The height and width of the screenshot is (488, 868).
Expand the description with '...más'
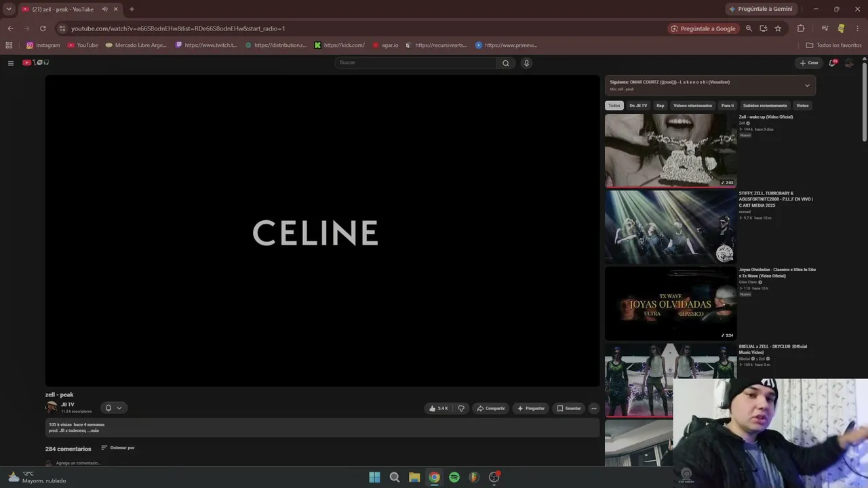93,430
